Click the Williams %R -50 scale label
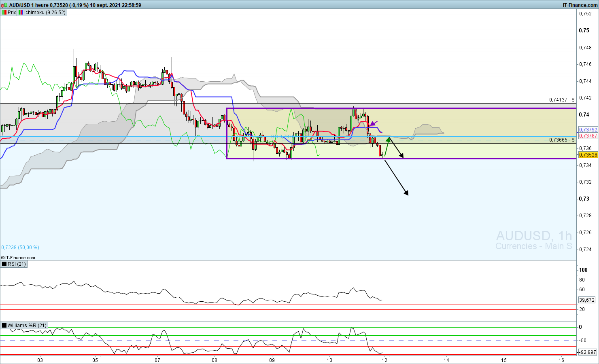The width and height of the screenshot is (599, 364). tap(583, 341)
